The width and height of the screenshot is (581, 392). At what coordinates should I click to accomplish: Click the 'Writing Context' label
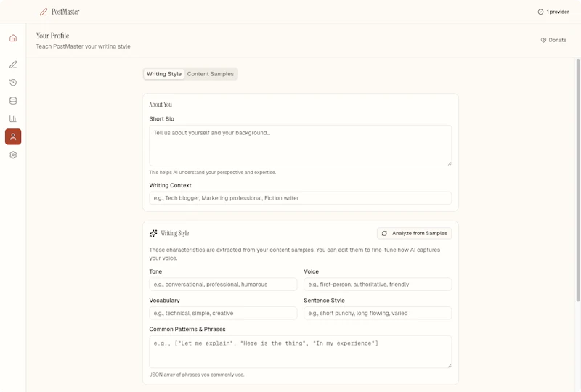point(171,185)
